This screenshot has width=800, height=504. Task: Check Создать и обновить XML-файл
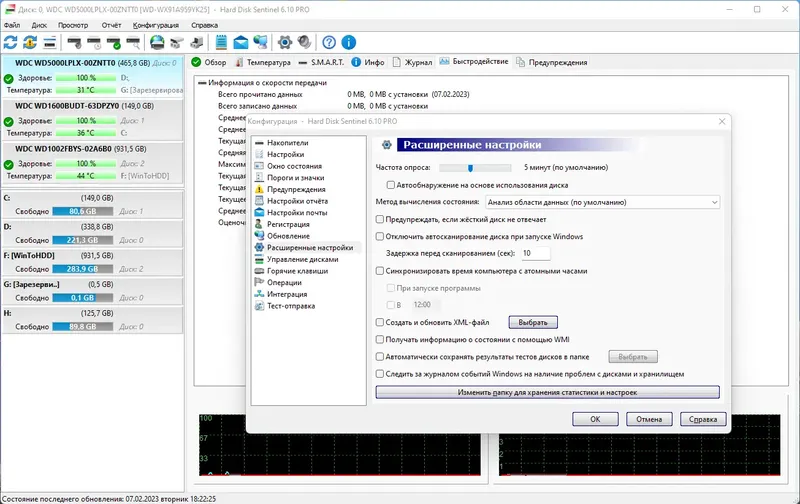tap(380, 322)
